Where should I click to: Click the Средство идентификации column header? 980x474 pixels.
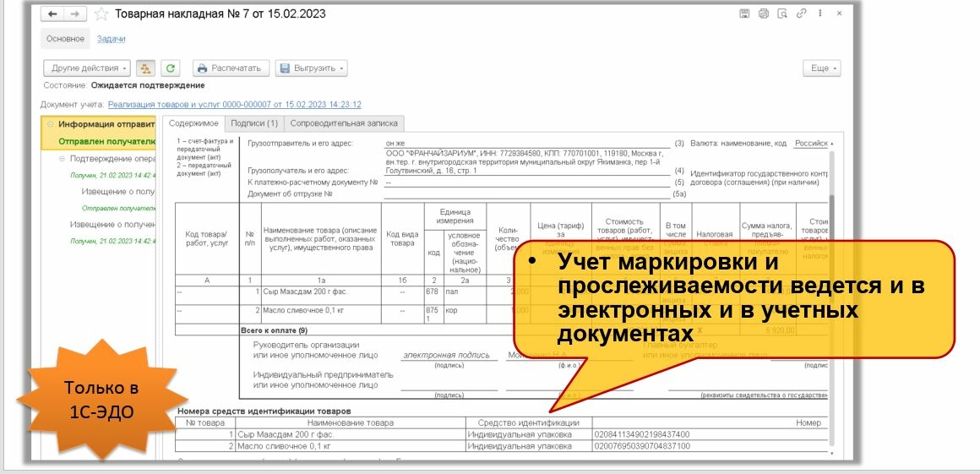pyautogui.click(x=528, y=422)
